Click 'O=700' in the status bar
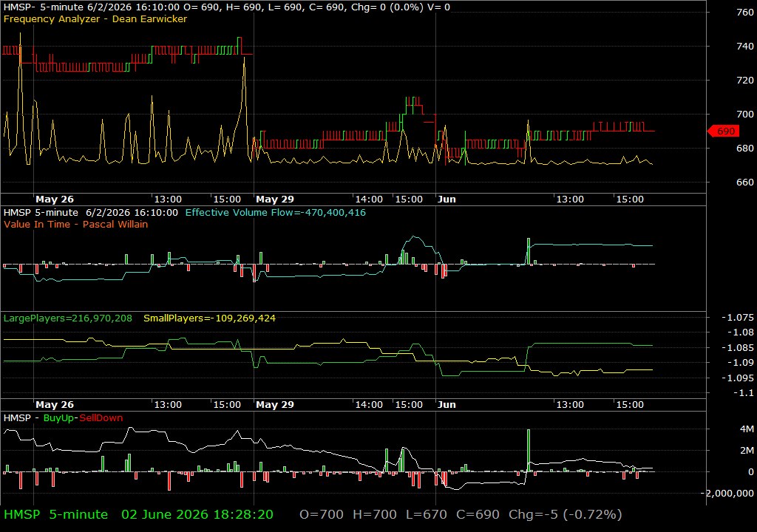The width and height of the screenshot is (757, 532). (x=322, y=514)
